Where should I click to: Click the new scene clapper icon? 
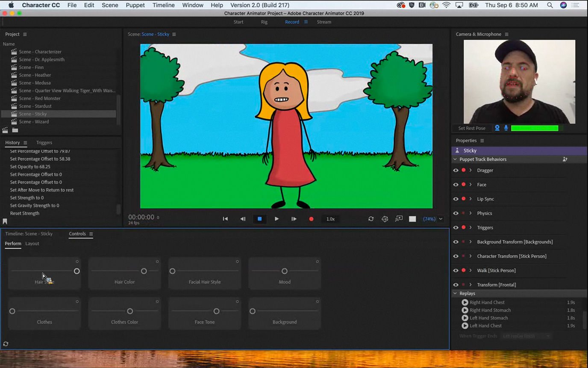click(x=5, y=130)
